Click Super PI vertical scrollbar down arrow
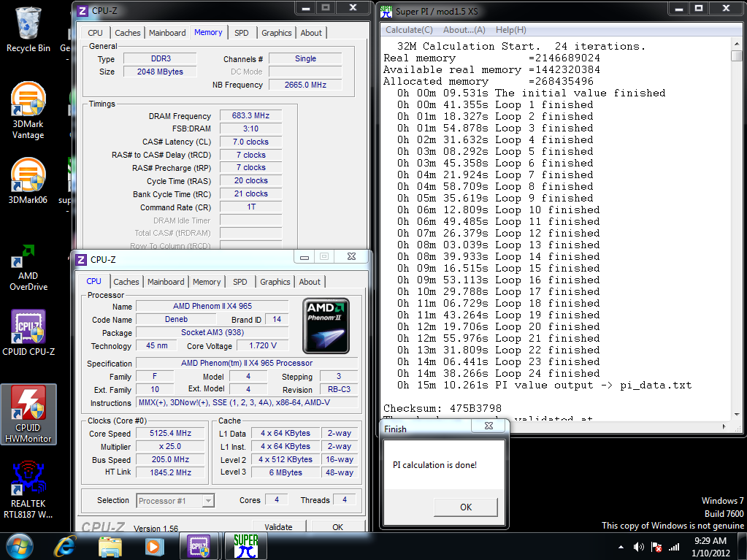Screen dimensions: 747x560 tap(737, 415)
